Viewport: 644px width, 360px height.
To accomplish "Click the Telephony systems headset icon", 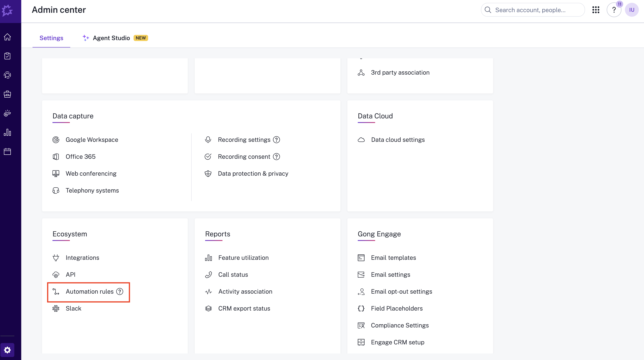I will [x=56, y=190].
